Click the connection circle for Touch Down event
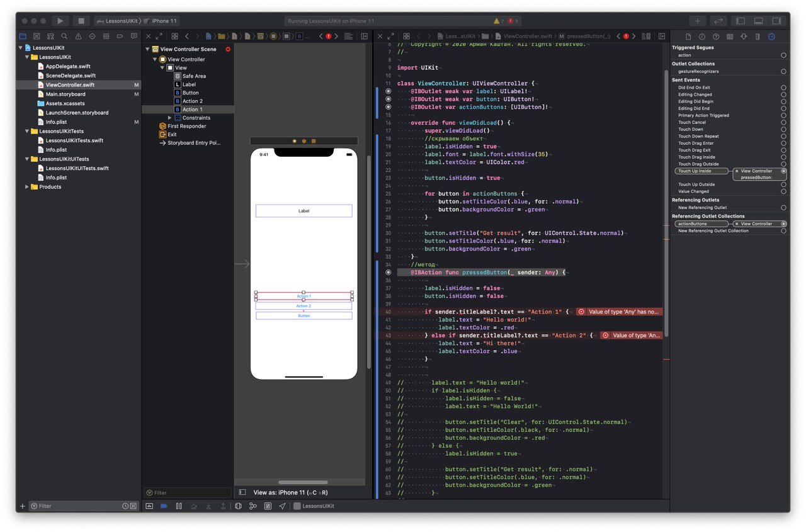This screenshot has width=806, height=532. point(783,129)
